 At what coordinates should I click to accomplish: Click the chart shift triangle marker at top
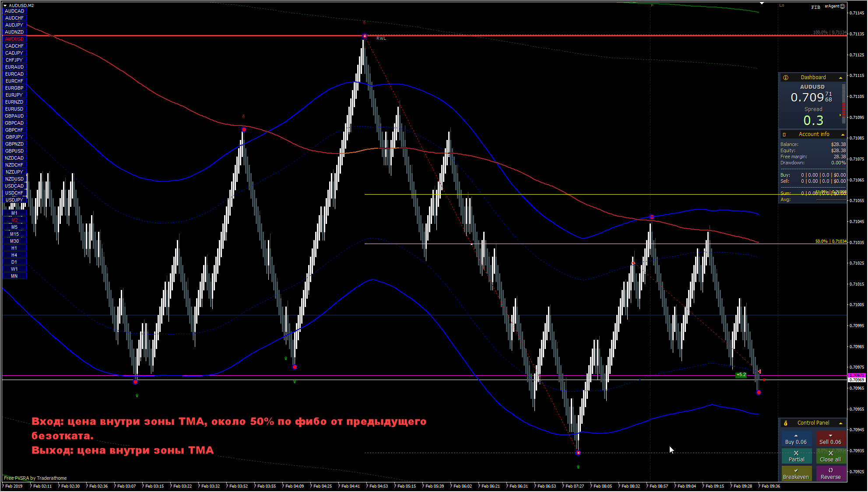(762, 3)
